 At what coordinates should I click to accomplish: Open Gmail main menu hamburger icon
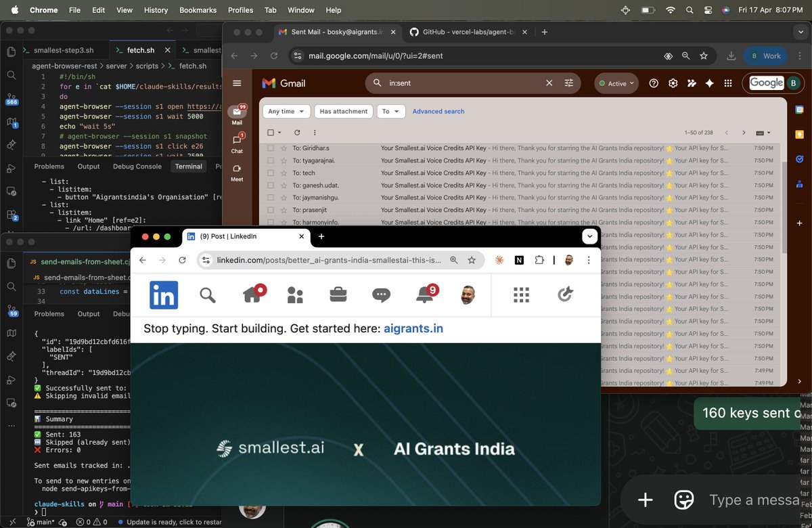[237, 83]
